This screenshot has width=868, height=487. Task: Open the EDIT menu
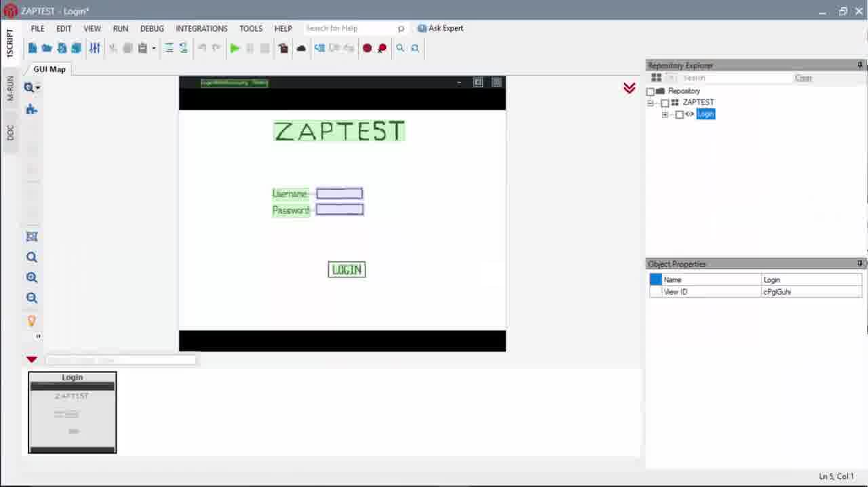tap(64, 28)
